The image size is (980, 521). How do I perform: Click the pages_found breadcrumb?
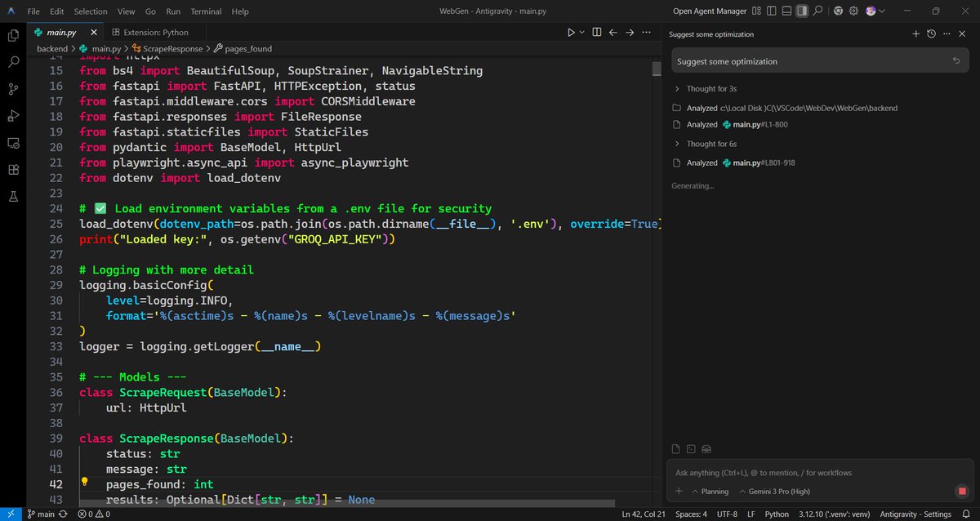tap(243, 49)
